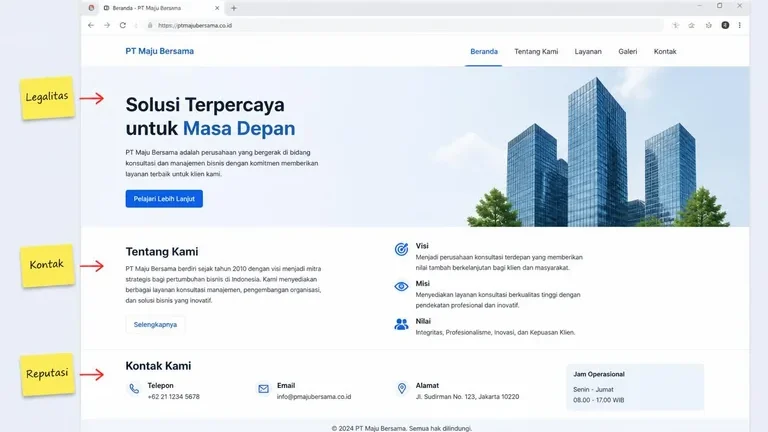Click the 08.00 - 17.00 WIB hours text
Screen dimensions: 768x432
(599, 400)
